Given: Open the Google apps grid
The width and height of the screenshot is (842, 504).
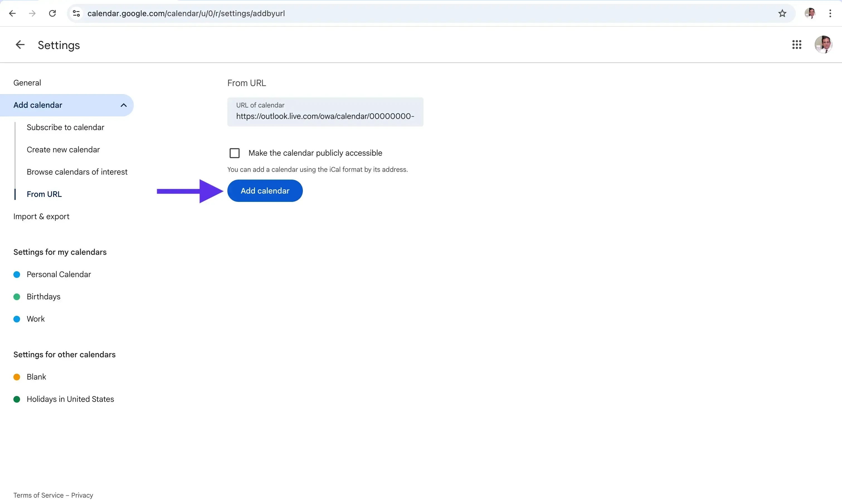Looking at the screenshot, I should click(x=797, y=45).
